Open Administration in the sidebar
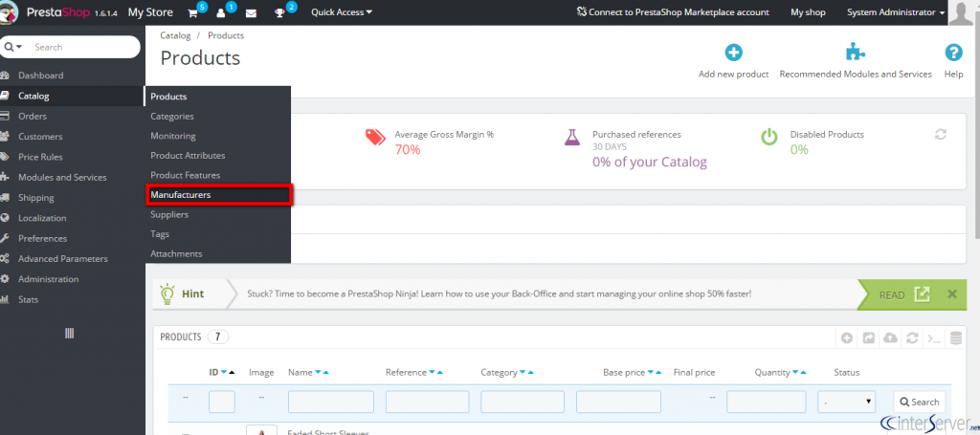980x435 pixels. tap(48, 279)
